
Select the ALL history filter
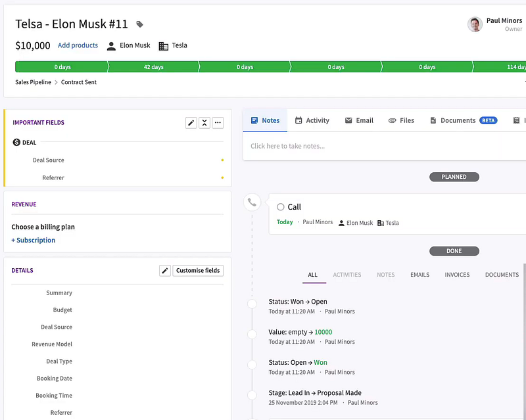click(x=313, y=275)
